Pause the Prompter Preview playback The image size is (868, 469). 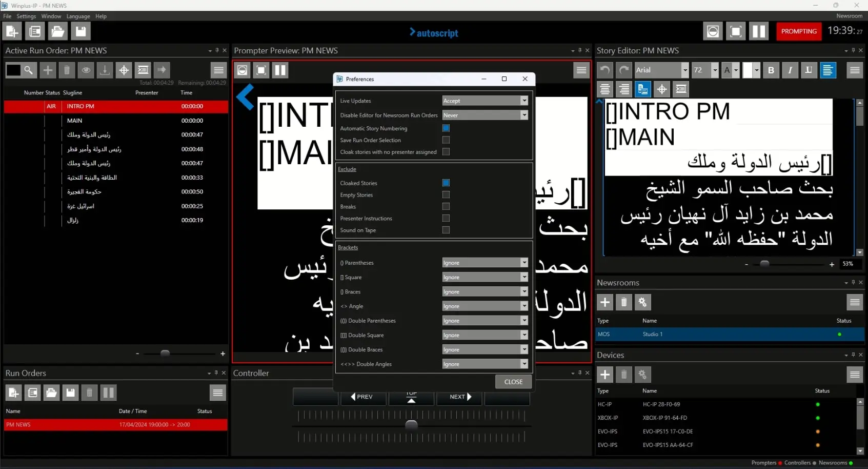(280, 70)
